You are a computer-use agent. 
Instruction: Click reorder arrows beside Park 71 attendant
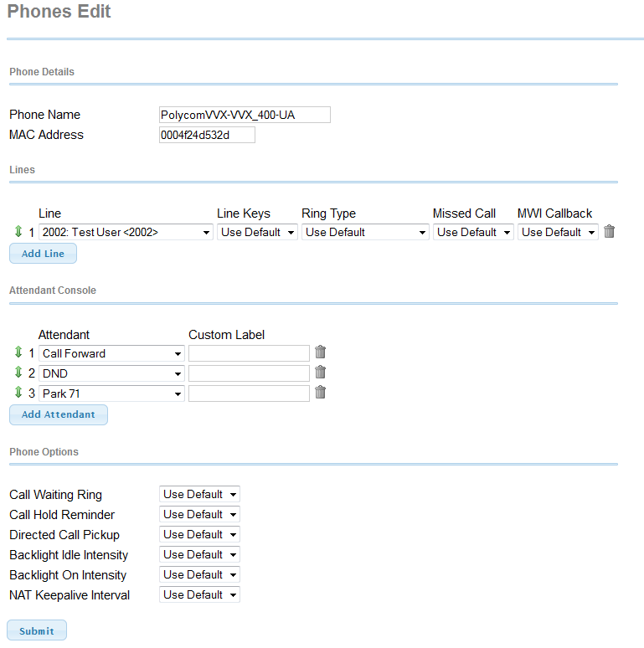pos(18,392)
